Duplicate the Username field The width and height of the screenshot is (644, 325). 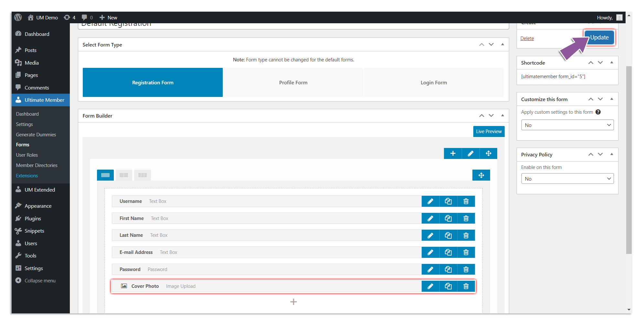(448, 201)
